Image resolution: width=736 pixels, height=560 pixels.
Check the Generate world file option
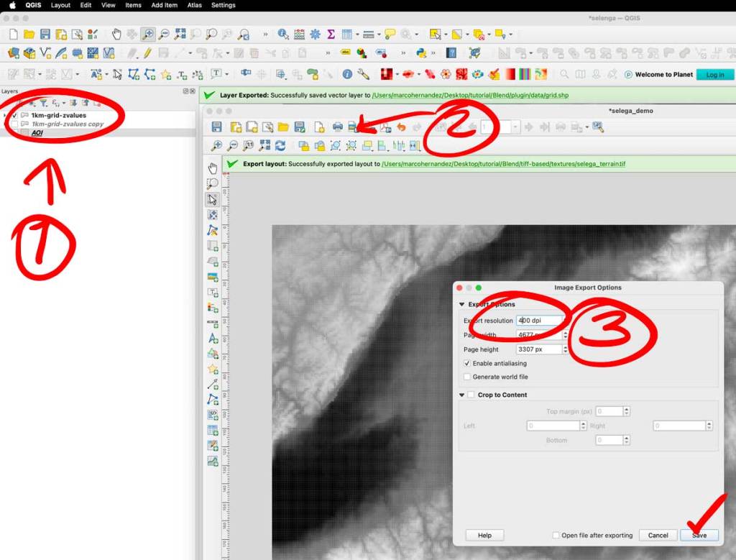point(467,377)
